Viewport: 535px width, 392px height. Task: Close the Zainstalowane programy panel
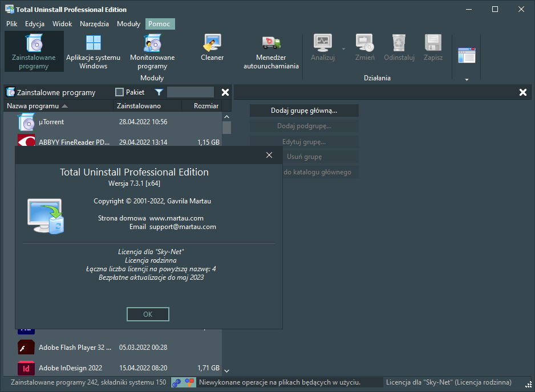click(x=225, y=92)
